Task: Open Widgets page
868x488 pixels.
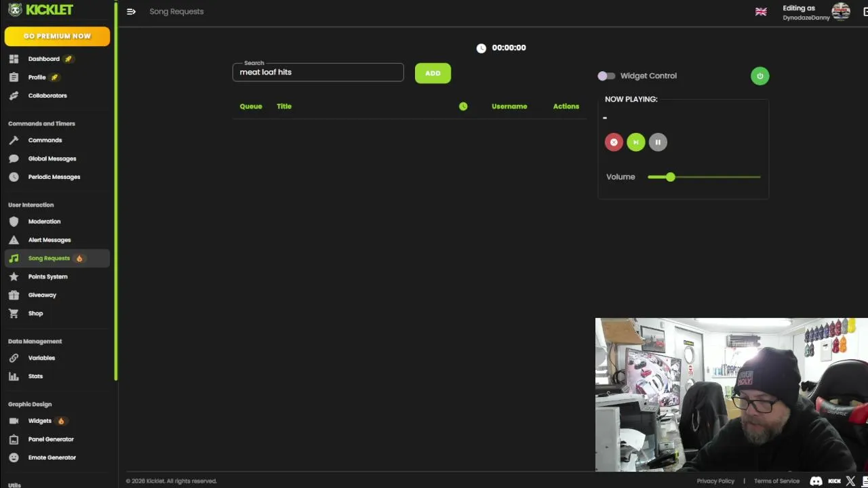Action: coord(39,421)
